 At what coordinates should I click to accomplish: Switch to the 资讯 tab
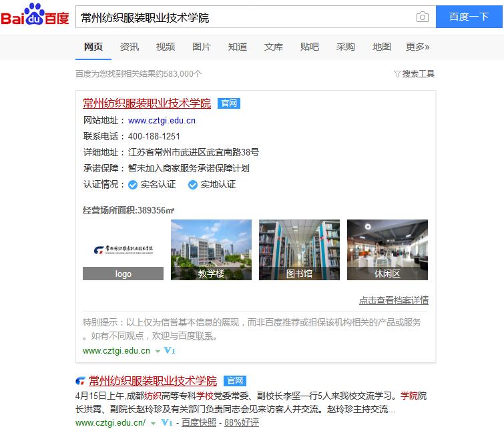(130, 47)
